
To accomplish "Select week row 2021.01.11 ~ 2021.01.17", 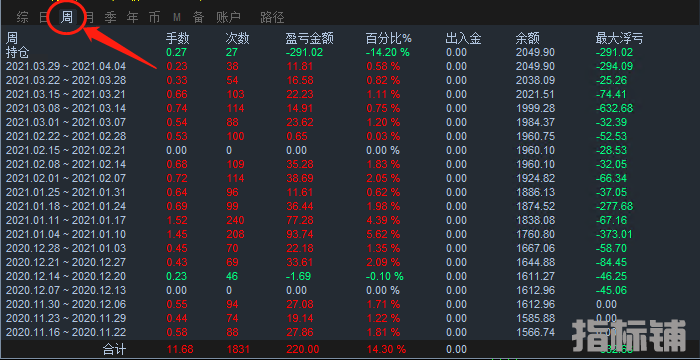I will click(66, 220).
